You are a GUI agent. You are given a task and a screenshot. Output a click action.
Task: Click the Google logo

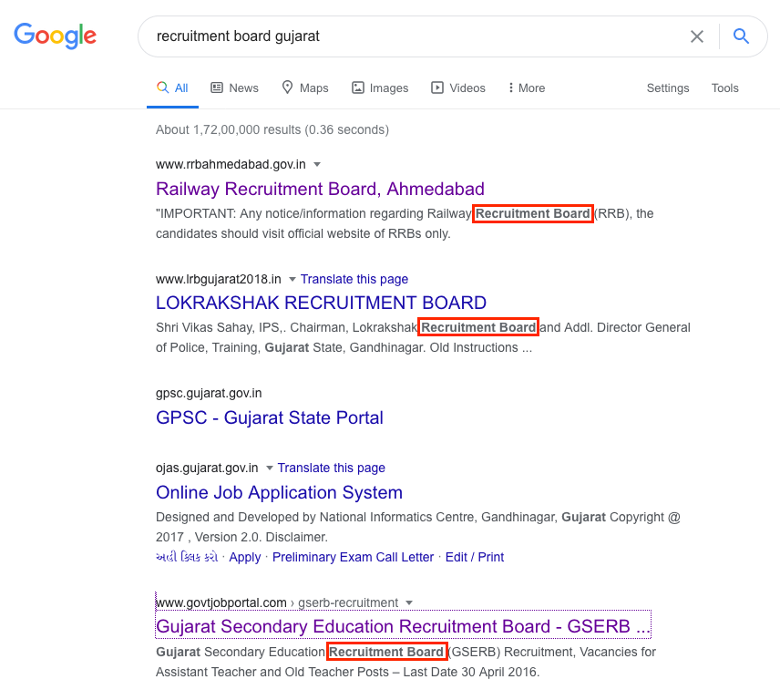pos(55,36)
